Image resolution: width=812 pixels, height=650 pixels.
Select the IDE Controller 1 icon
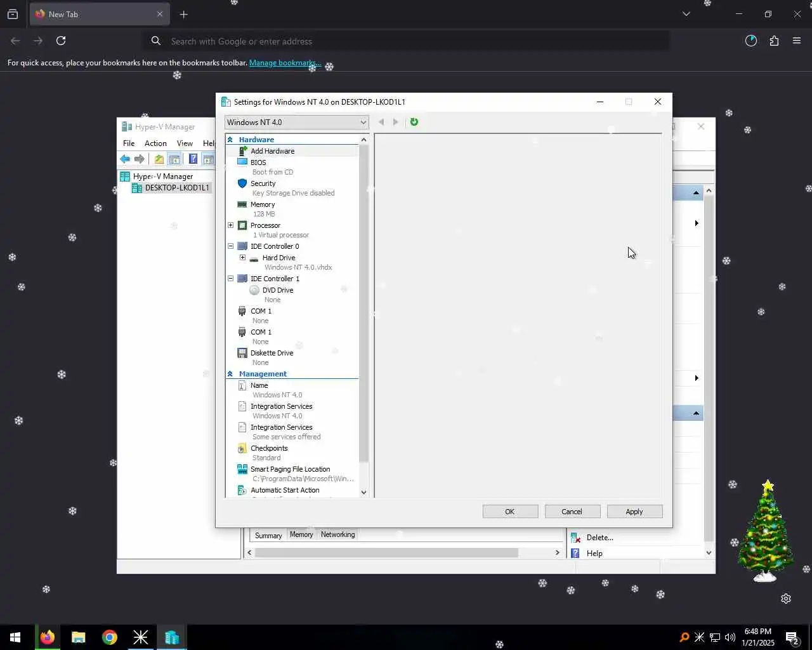click(242, 279)
